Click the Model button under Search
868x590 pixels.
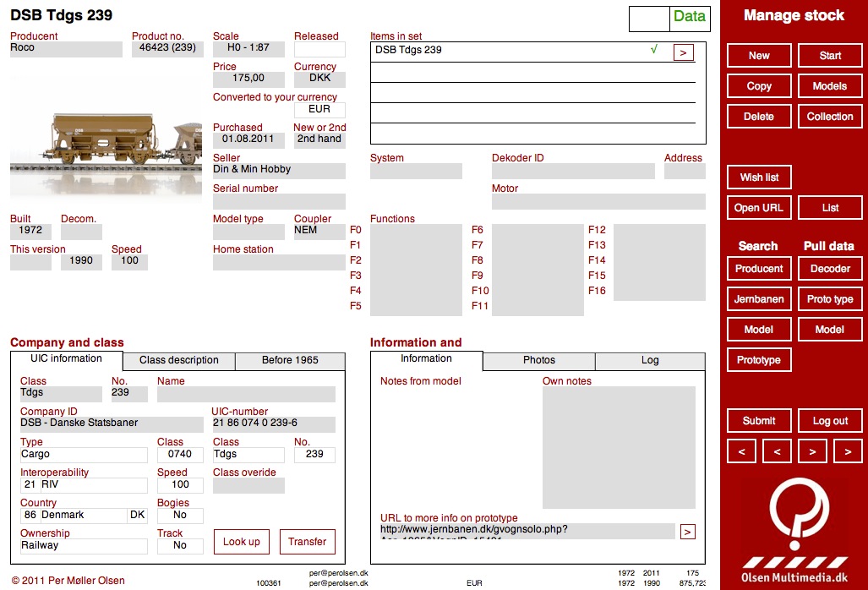tap(759, 330)
